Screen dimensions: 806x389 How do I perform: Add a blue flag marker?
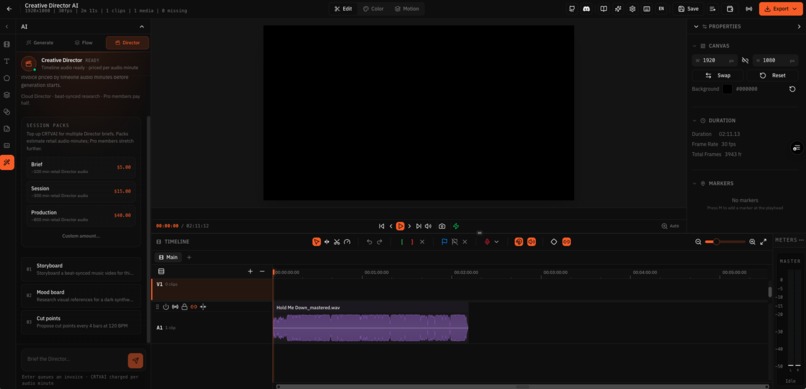tap(444, 242)
